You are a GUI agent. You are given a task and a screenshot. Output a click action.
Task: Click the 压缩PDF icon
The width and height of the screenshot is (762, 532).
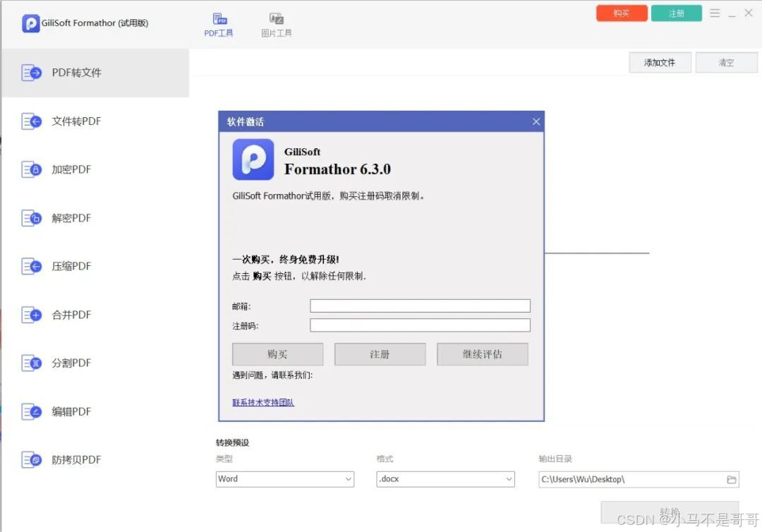pyautogui.click(x=32, y=266)
